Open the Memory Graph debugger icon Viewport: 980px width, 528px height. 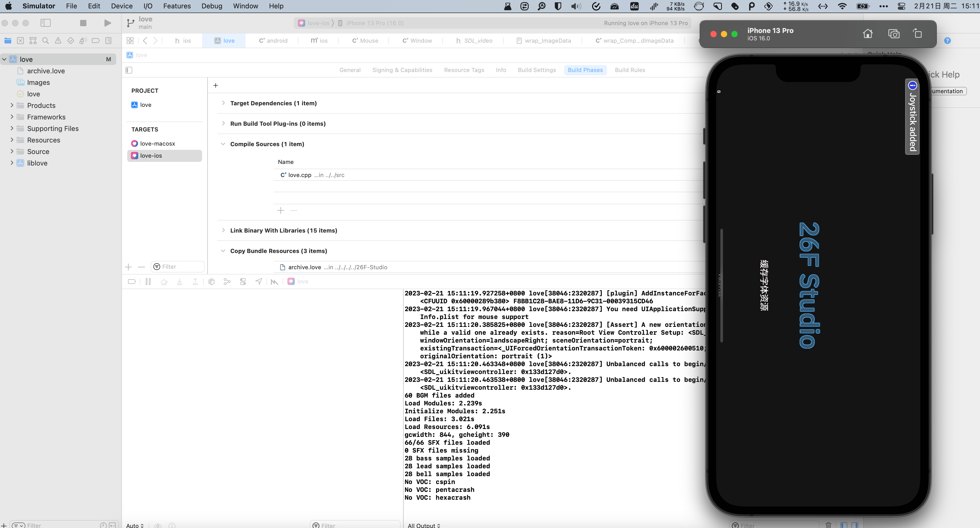tap(227, 281)
